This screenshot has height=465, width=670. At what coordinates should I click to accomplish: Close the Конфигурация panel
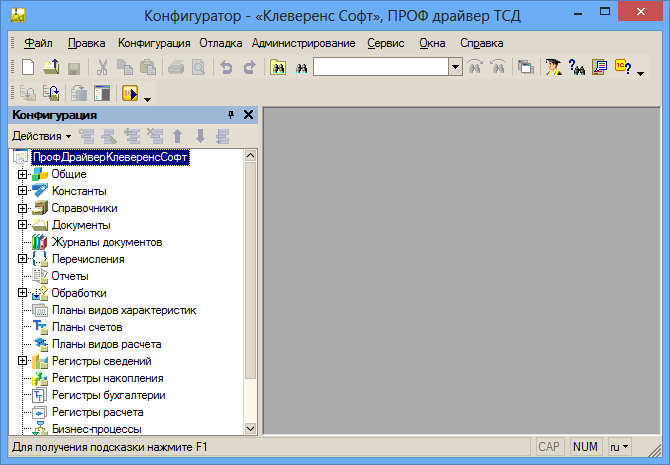248,115
